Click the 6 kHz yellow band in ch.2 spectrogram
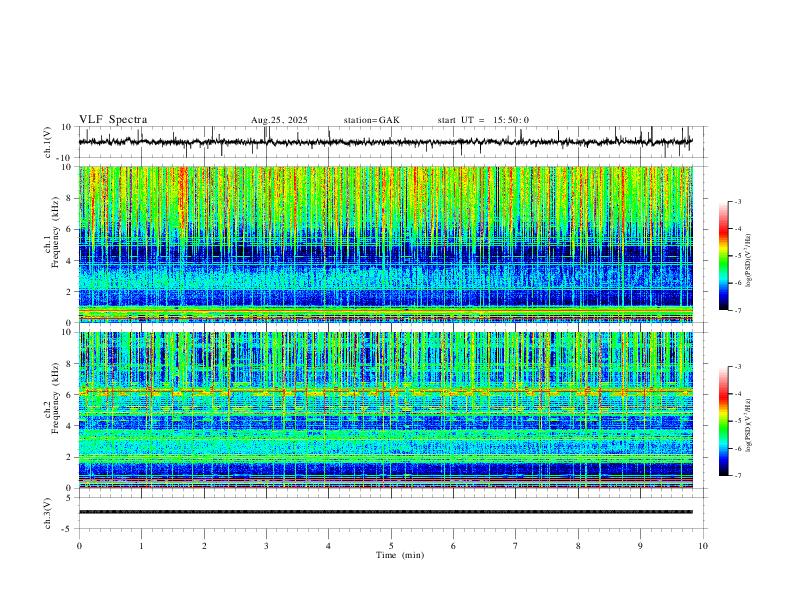The width and height of the screenshot is (792, 612). 385,391
